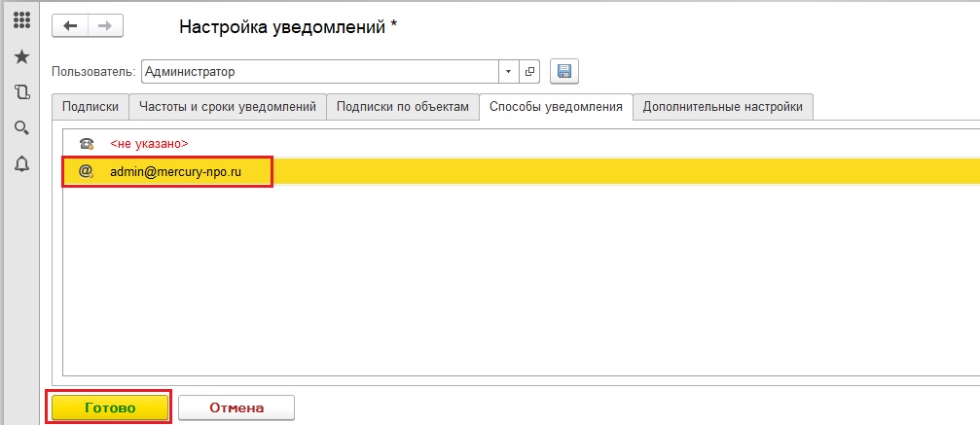Switch to the Подписки tab
980x425 pixels.
pos(91,107)
